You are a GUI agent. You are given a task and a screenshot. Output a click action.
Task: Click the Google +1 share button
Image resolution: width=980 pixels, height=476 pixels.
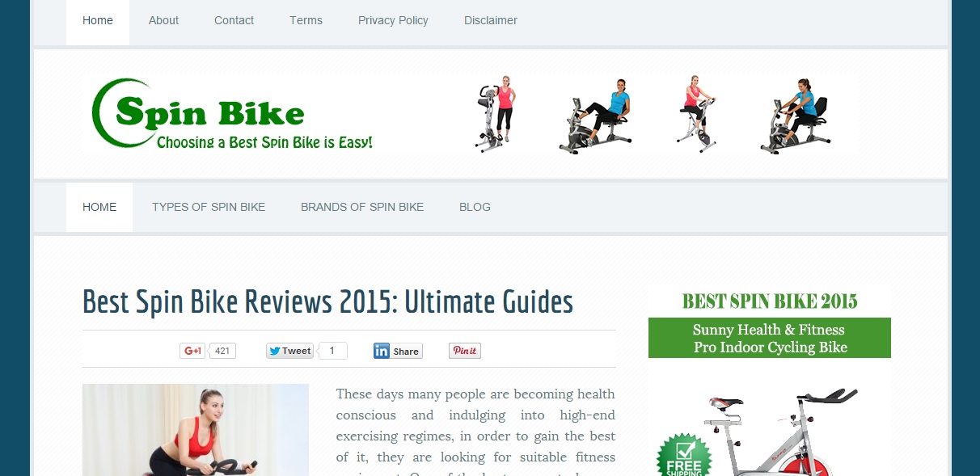[192, 351]
